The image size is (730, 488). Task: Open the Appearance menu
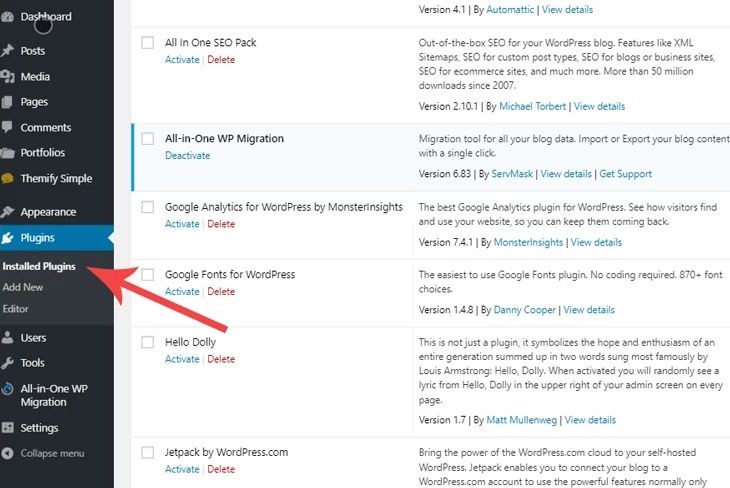(48, 212)
